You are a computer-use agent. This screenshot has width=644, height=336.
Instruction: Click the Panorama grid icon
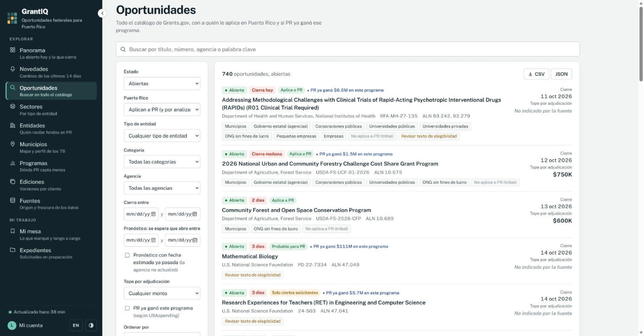(13, 50)
